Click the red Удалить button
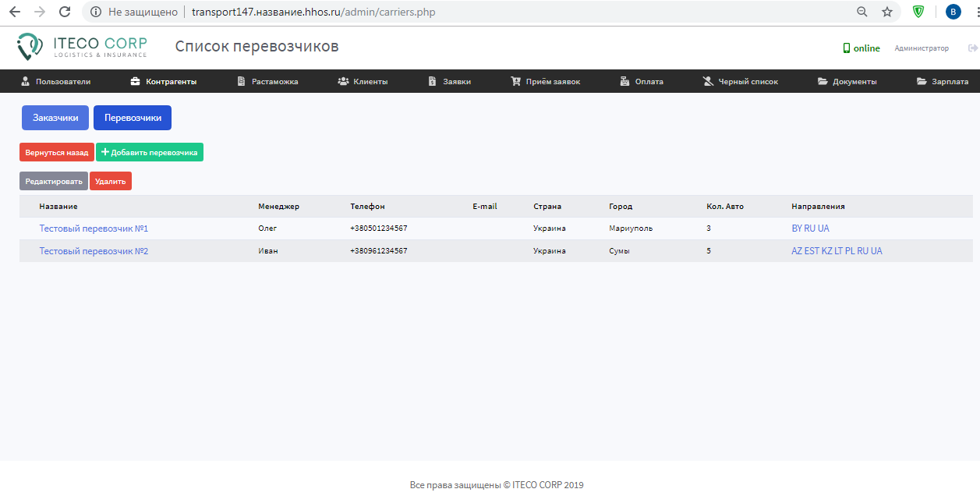The height and width of the screenshot is (496, 980). pos(111,181)
